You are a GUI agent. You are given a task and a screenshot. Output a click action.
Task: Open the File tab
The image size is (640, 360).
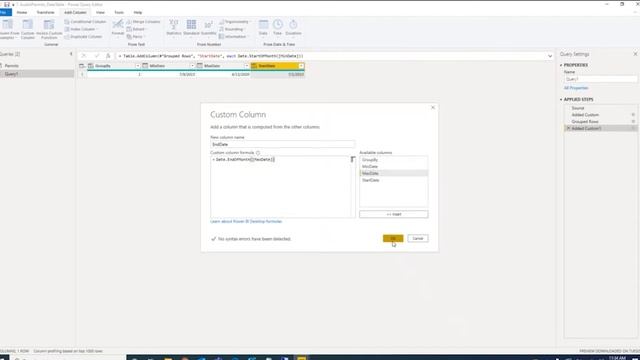[x=5, y=12]
